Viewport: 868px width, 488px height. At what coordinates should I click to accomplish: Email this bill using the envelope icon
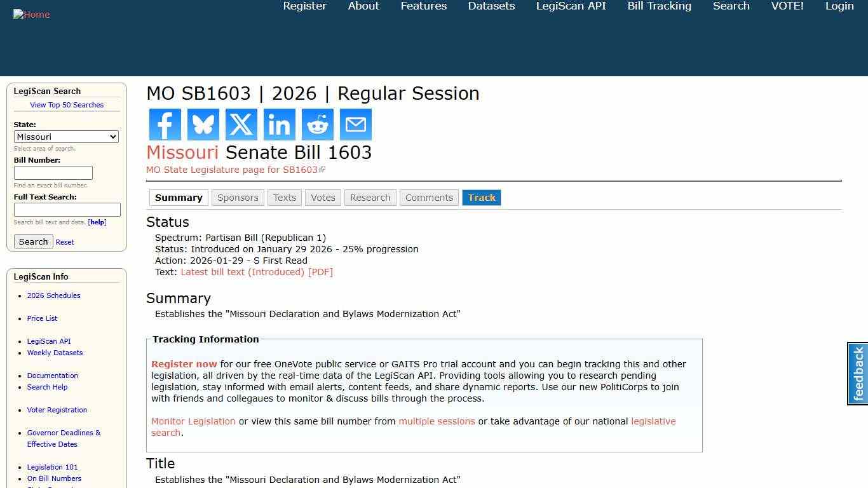click(355, 125)
